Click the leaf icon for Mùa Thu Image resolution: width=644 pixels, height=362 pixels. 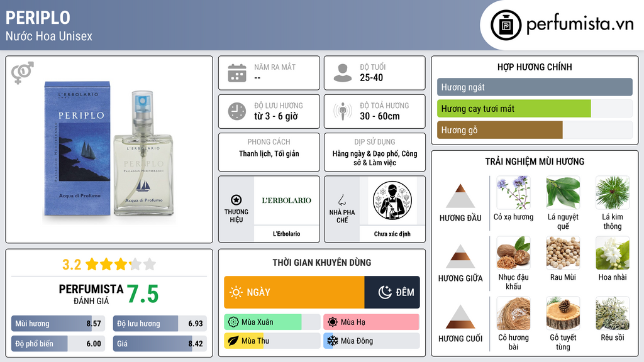pos(233,341)
